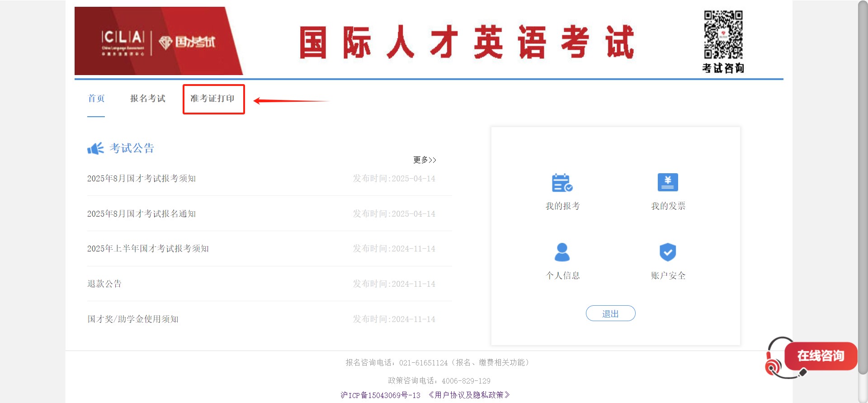Click the ICLA 国才考试 logo banner

159,41
